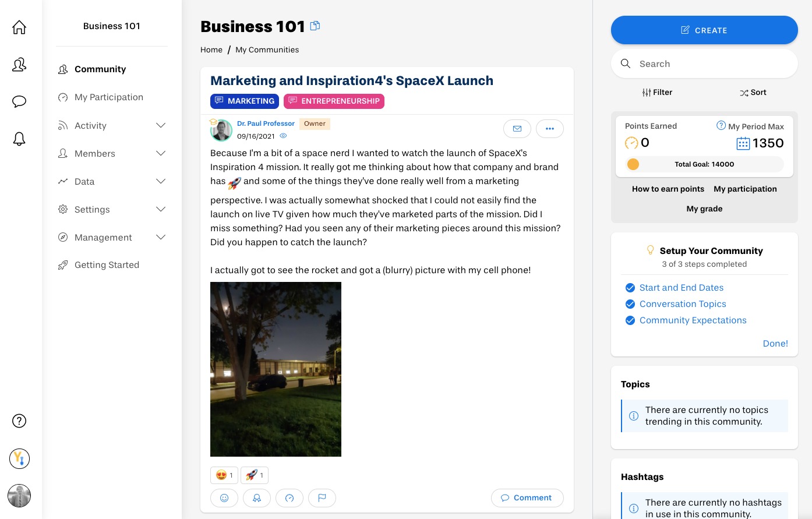This screenshot has height=519, width=812.
Task: Click the envelope message icon on post
Action: point(517,129)
